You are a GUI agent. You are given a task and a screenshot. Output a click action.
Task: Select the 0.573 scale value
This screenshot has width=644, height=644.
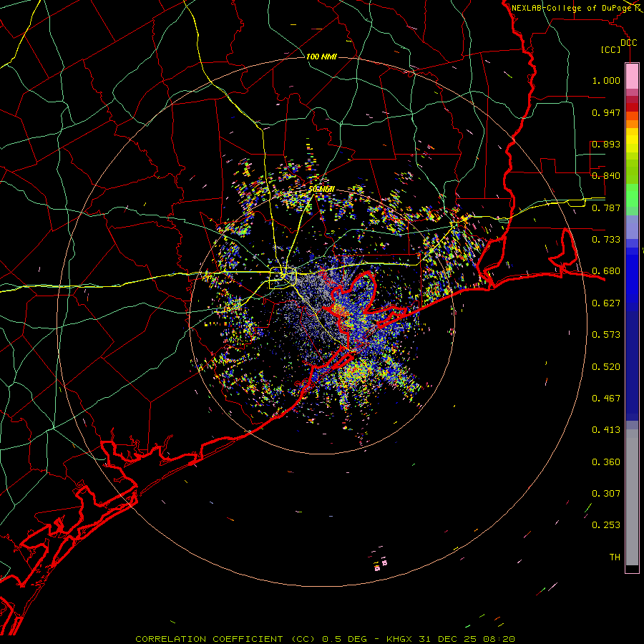(606, 335)
